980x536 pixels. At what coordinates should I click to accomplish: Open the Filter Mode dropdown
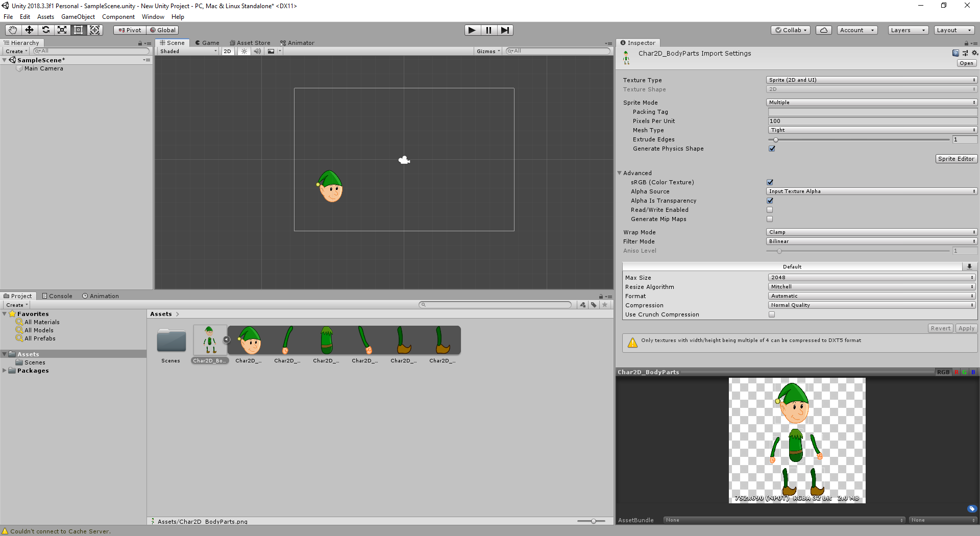pos(870,241)
